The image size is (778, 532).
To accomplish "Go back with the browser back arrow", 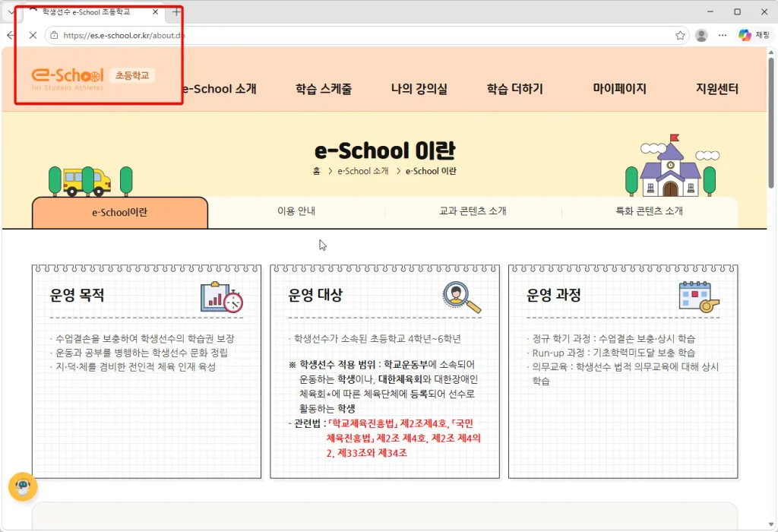I will (x=11, y=35).
